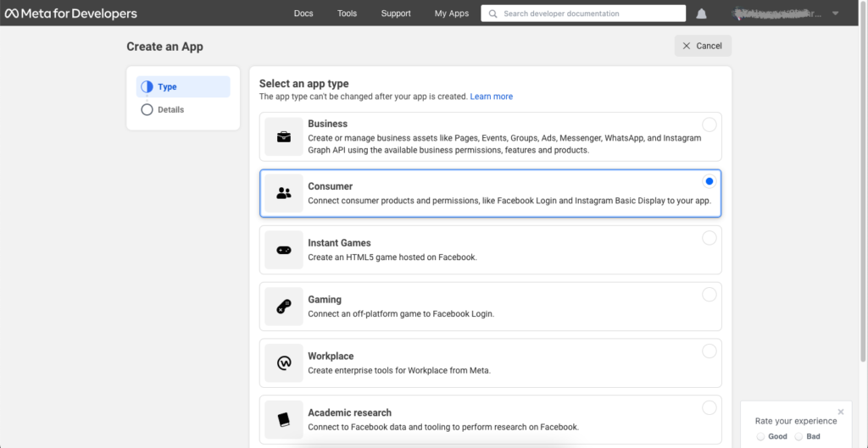Click 'Connect an off-platform game to Facebook Login.'

click(401, 313)
